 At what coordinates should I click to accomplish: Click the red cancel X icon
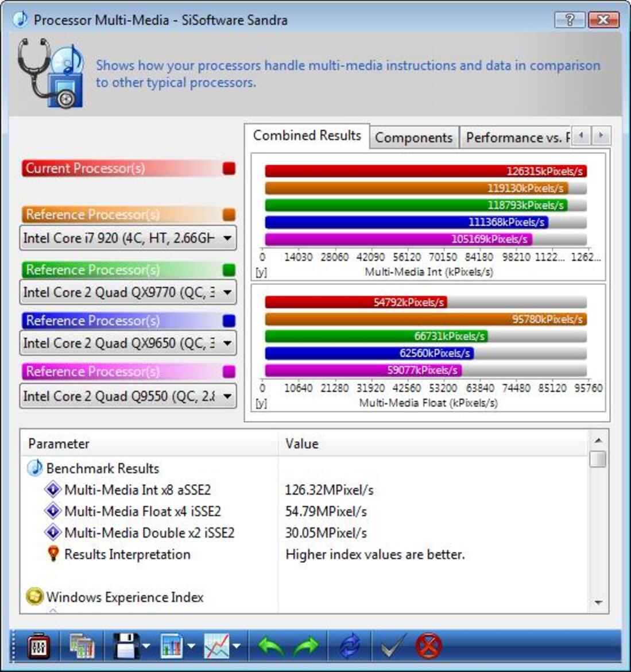428,646
